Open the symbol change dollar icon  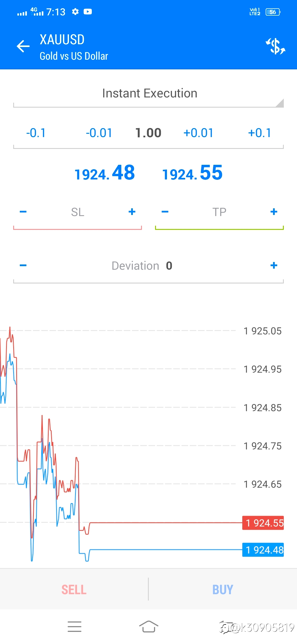click(x=275, y=46)
